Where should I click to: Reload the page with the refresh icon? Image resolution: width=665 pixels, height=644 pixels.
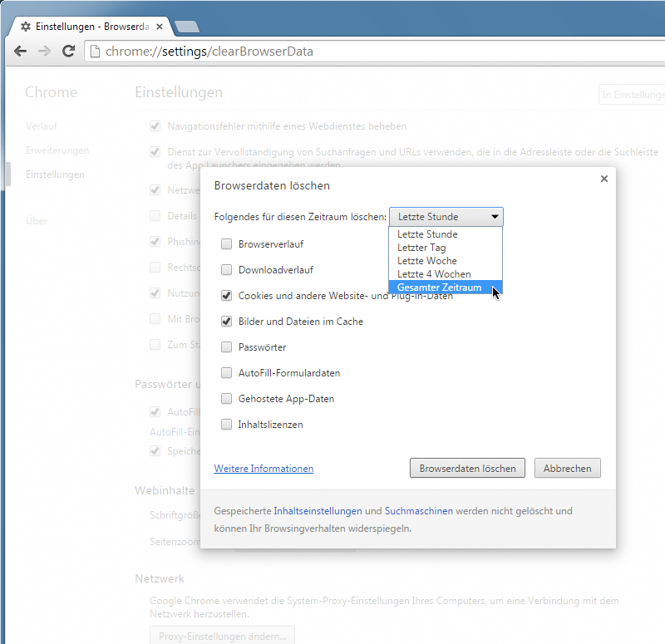[68, 52]
